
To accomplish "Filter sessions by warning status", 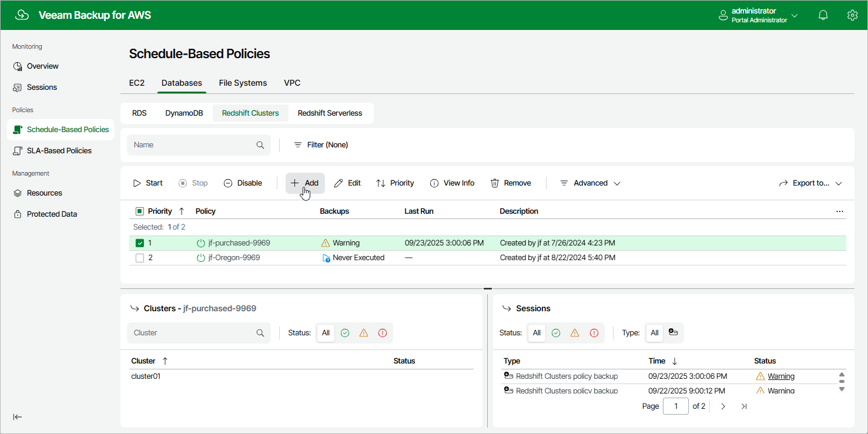I will [575, 333].
